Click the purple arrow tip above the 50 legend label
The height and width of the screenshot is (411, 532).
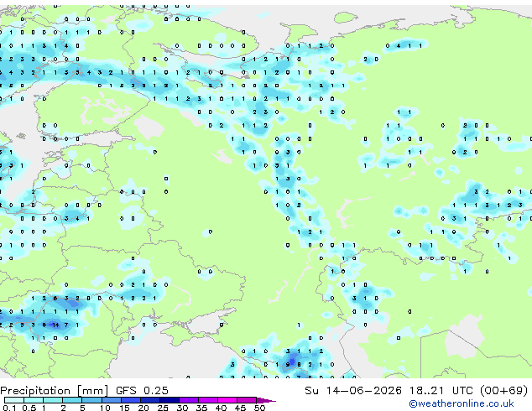(x=267, y=400)
